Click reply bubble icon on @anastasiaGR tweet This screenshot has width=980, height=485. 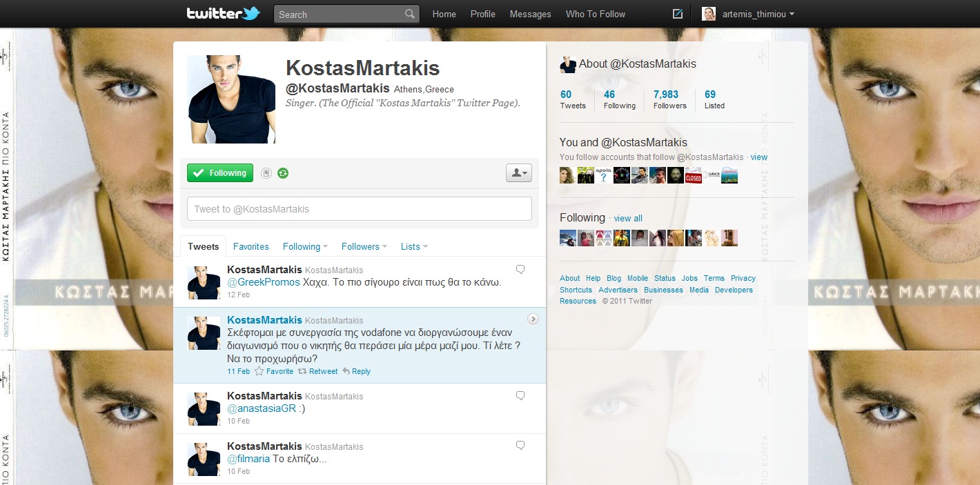(521, 395)
